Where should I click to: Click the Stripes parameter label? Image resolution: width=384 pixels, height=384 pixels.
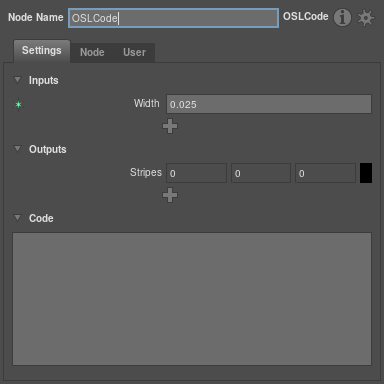(146, 173)
